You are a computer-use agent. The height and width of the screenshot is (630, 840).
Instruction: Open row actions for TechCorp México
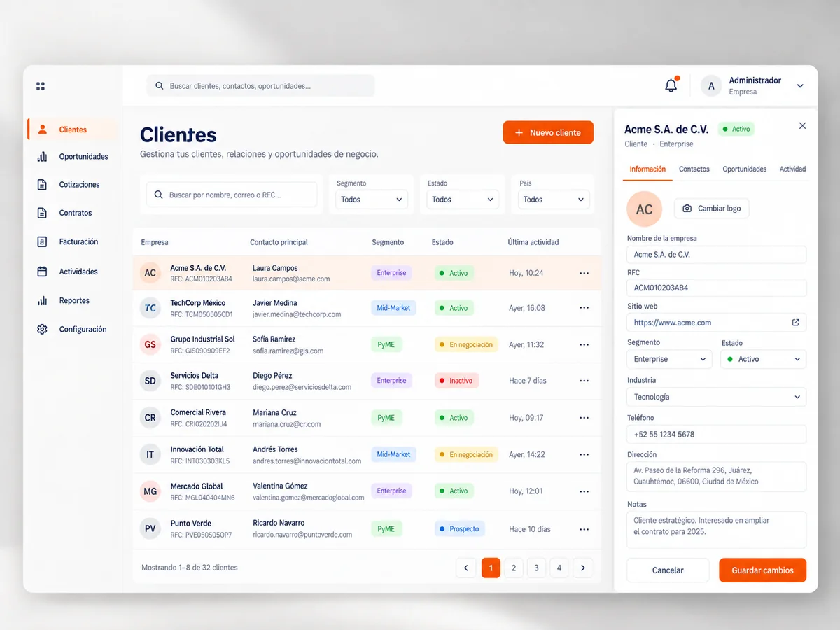[584, 308]
